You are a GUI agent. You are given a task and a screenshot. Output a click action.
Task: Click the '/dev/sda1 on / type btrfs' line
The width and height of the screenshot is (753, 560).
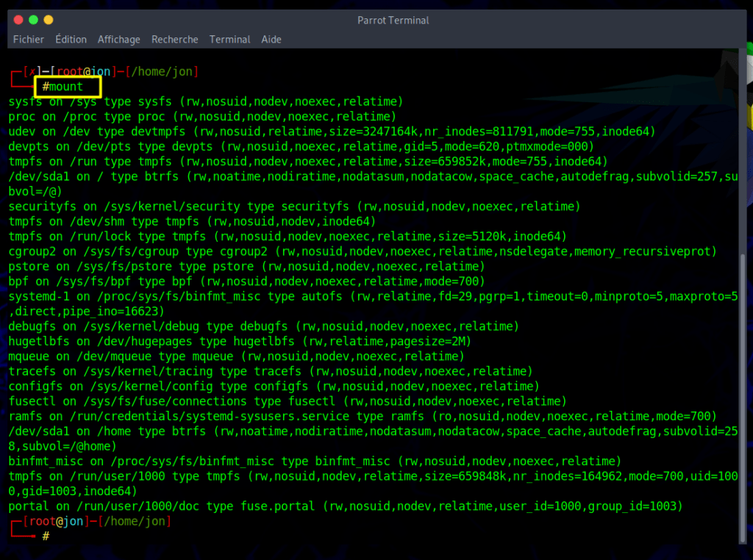coord(373,176)
